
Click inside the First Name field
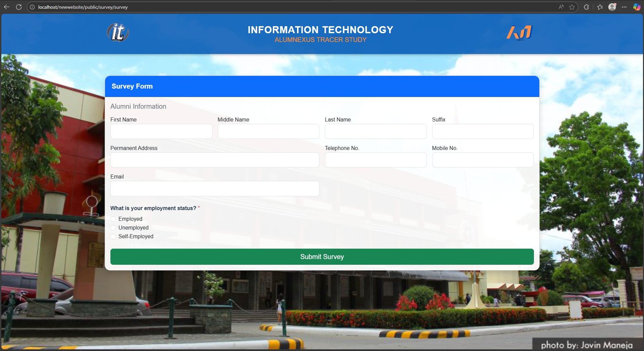click(161, 131)
